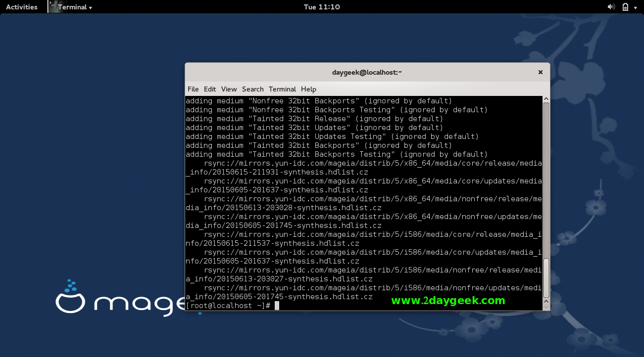Expand the system menu arrow at top right
Screen dimensions: 644x357
click(636, 7)
